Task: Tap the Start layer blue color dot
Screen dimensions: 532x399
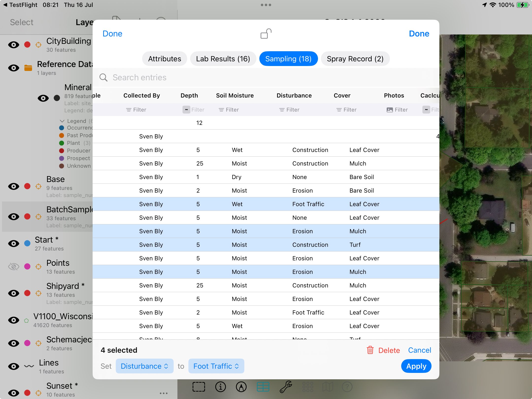Action: (27, 243)
